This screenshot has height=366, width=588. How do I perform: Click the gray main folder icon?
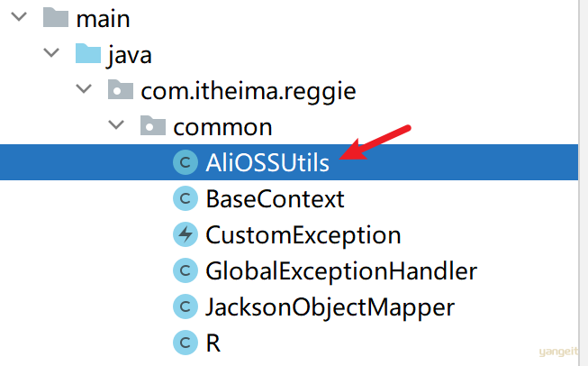(x=56, y=17)
